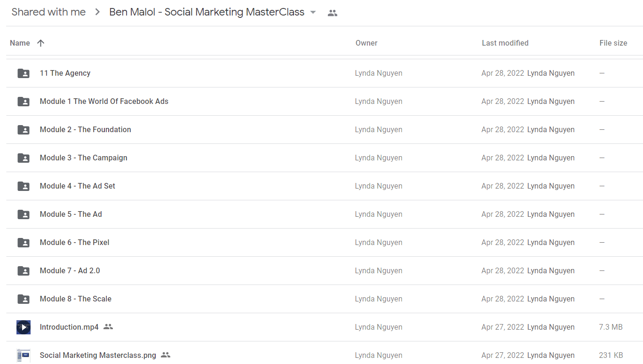Open the folder title dropdown arrow in the breadcrumb
643x364 pixels.
pos(313,13)
